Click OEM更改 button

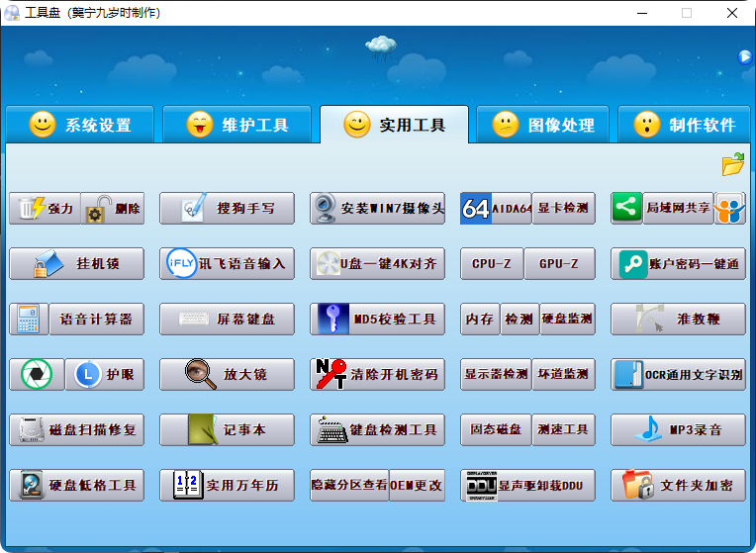417,485
